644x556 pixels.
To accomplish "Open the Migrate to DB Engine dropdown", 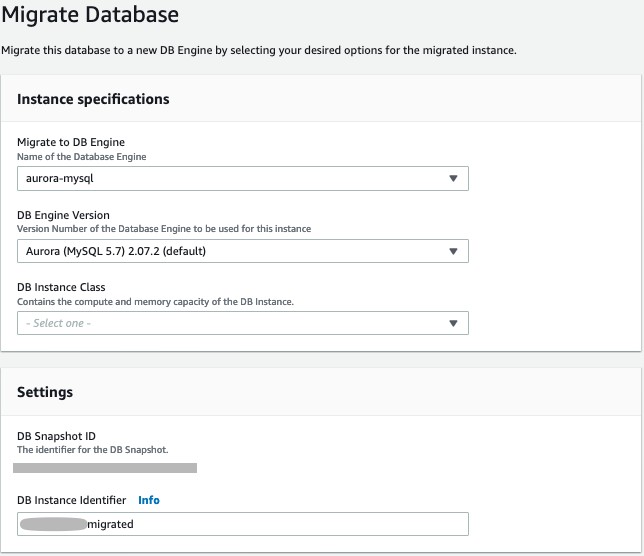I will (x=243, y=178).
